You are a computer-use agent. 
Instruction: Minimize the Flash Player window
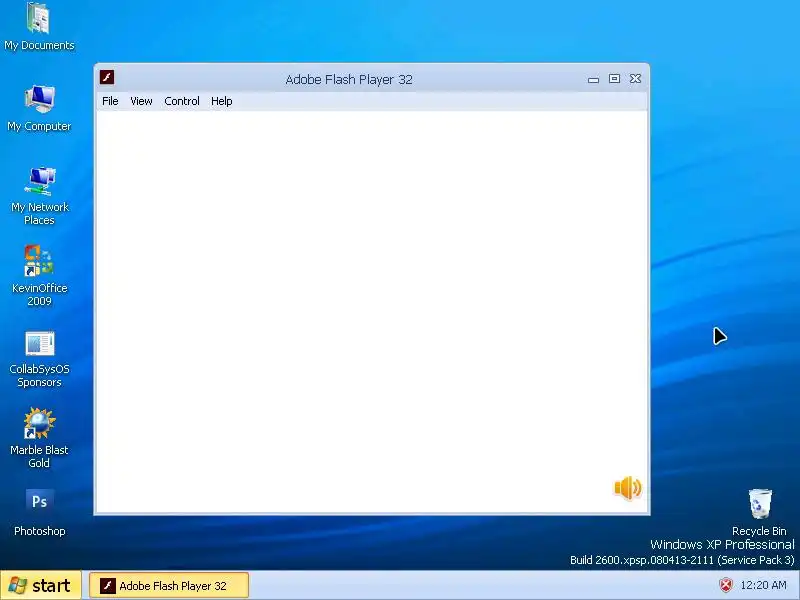pos(593,79)
